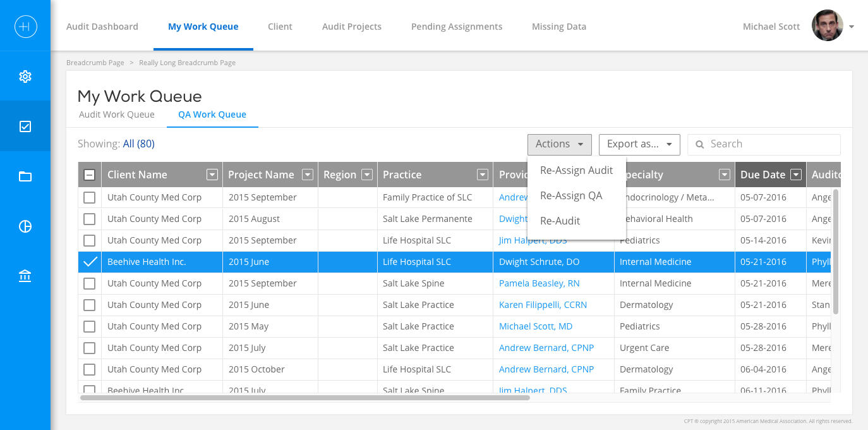Check the 2015 August row checkbox
This screenshot has width=868, height=430.
pyautogui.click(x=90, y=219)
